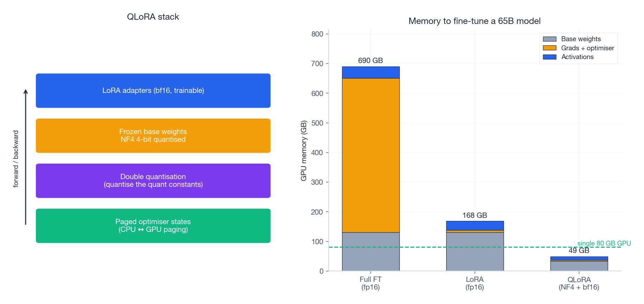This screenshot has width=644, height=304.
Task: Click the gray base weights segment of LoRA bar
Action: 475,252
